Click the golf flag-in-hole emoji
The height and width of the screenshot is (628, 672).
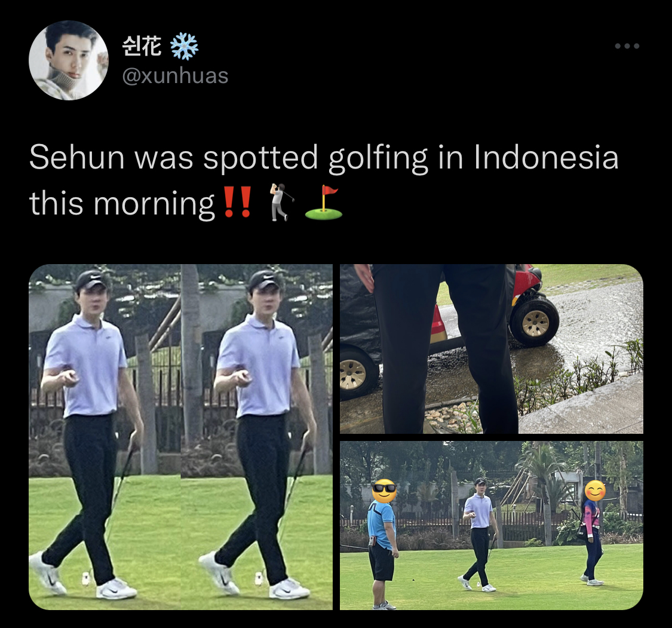324,203
